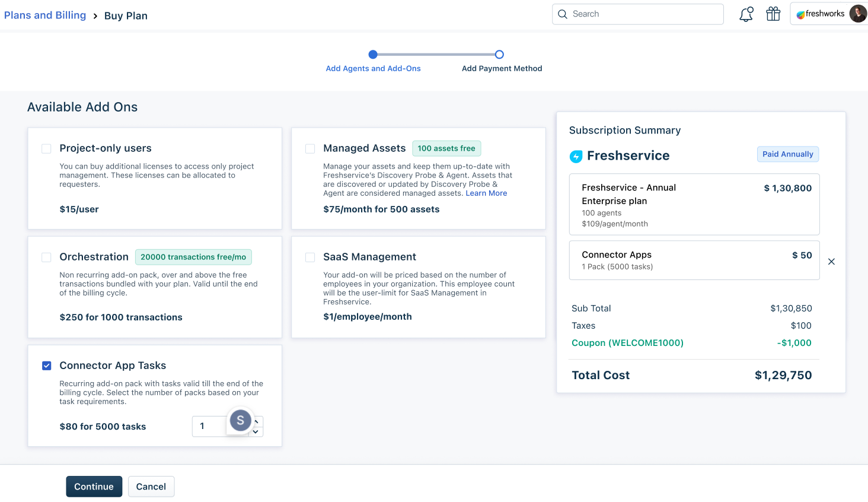The height and width of the screenshot is (502, 868).
Task: Tick the Managed Assets checkbox
Action: (x=310, y=149)
